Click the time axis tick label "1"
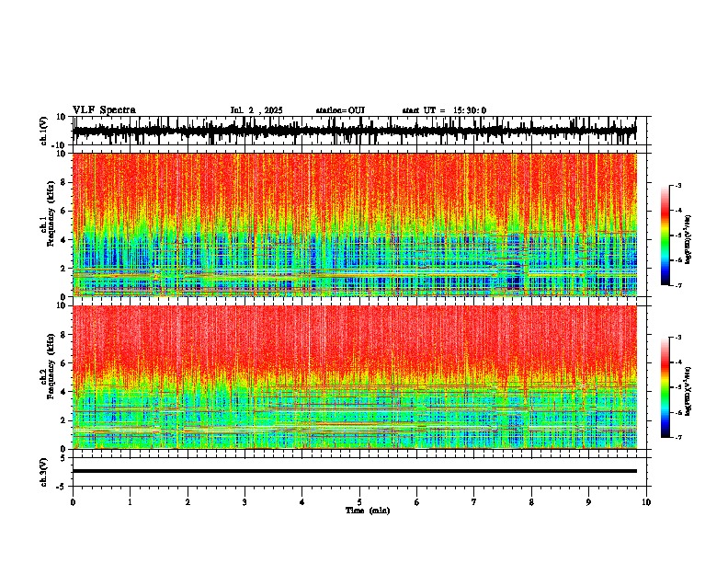The image size is (728, 563). (x=130, y=502)
